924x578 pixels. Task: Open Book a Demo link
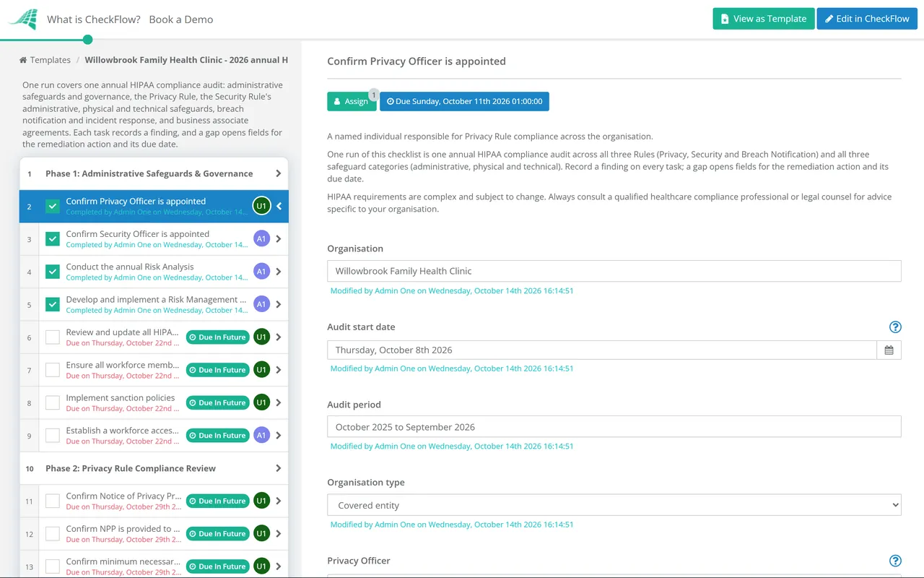tap(181, 20)
